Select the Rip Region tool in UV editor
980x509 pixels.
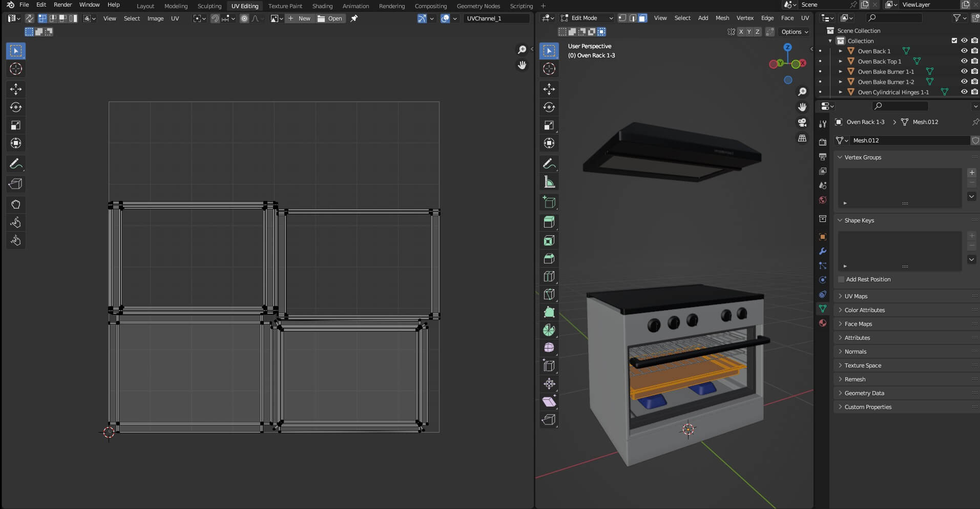[16, 184]
